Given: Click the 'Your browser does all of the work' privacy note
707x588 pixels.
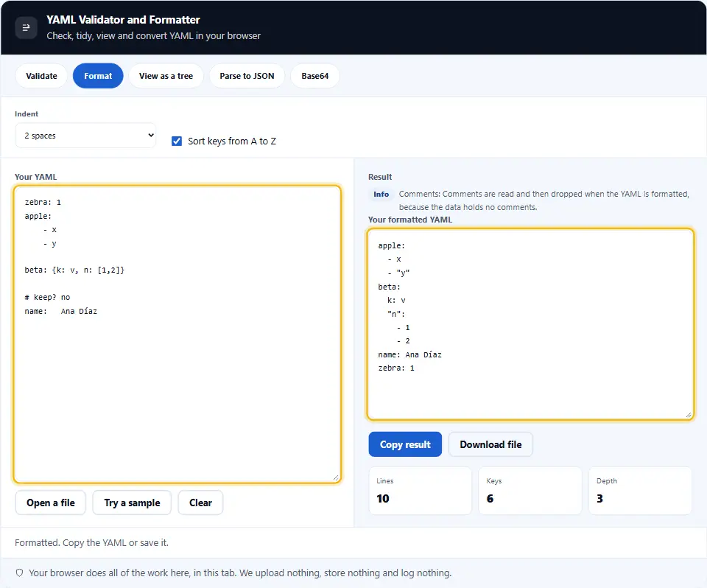Looking at the screenshot, I should (240, 573).
